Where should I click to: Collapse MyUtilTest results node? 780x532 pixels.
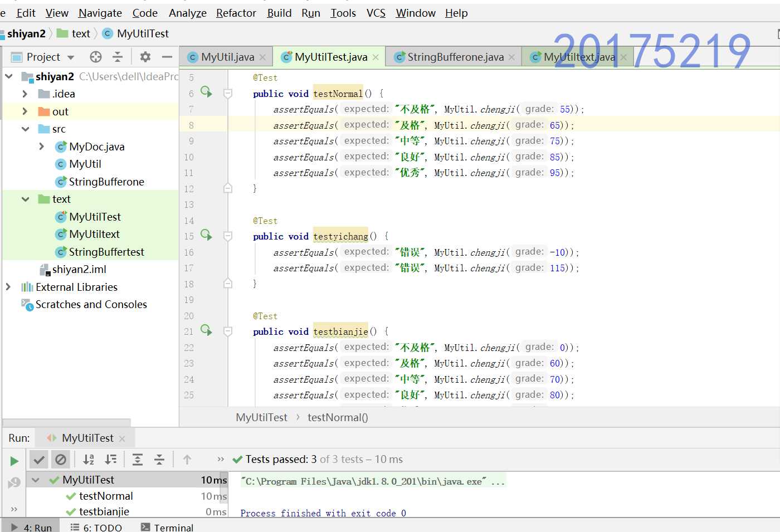coord(36,480)
